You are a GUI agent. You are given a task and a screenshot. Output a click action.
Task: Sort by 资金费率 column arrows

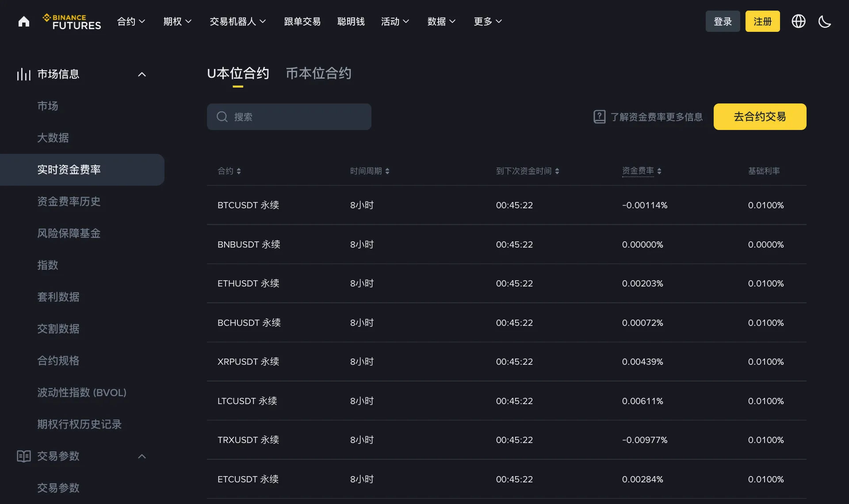[659, 171]
